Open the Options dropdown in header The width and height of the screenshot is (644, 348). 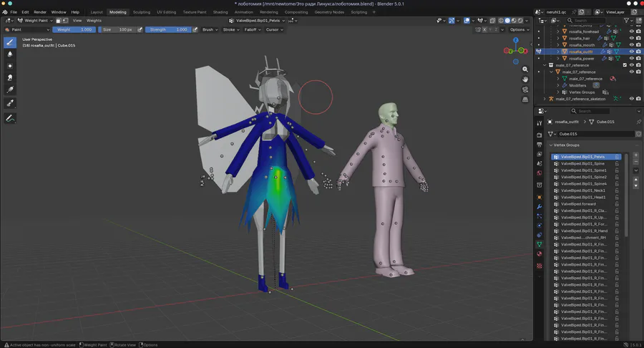pyautogui.click(x=519, y=29)
